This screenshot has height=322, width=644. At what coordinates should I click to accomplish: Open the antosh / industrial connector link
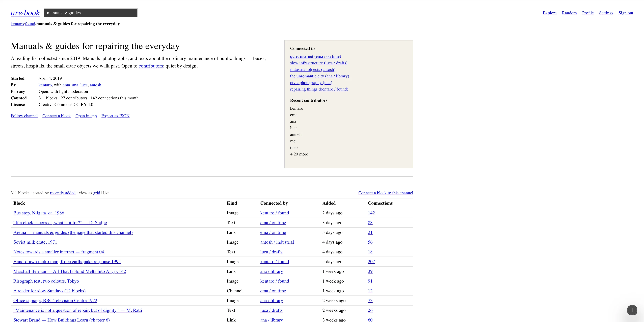[x=277, y=242]
